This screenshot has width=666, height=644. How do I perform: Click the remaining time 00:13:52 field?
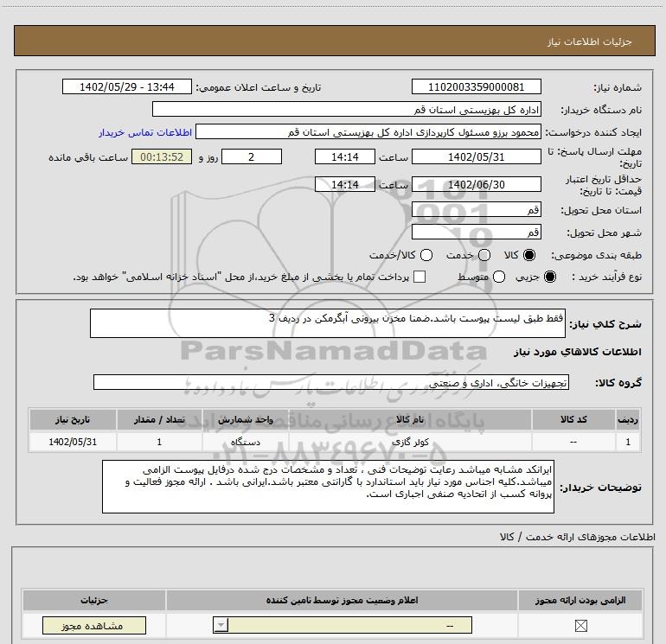pyautogui.click(x=162, y=156)
